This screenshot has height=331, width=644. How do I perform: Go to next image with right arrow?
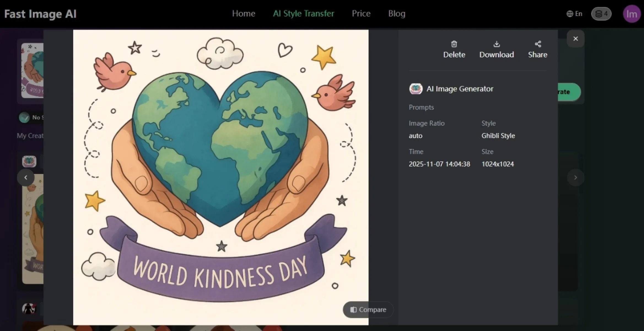[575, 178]
